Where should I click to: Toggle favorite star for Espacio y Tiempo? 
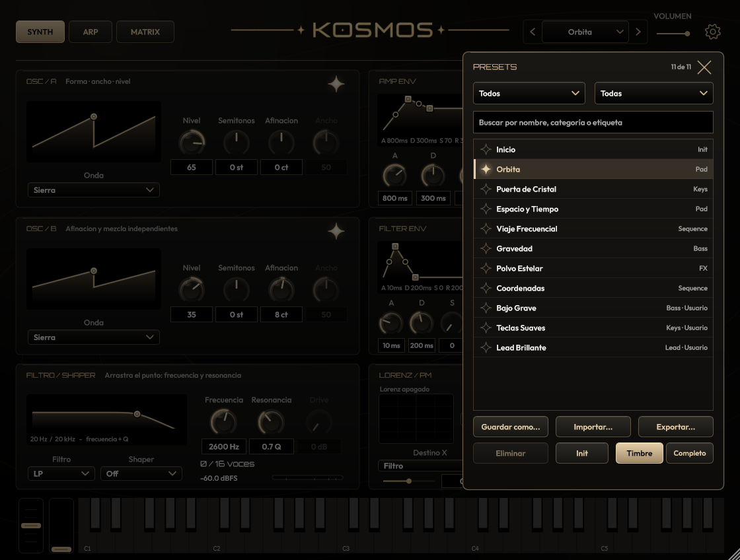pos(486,209)
